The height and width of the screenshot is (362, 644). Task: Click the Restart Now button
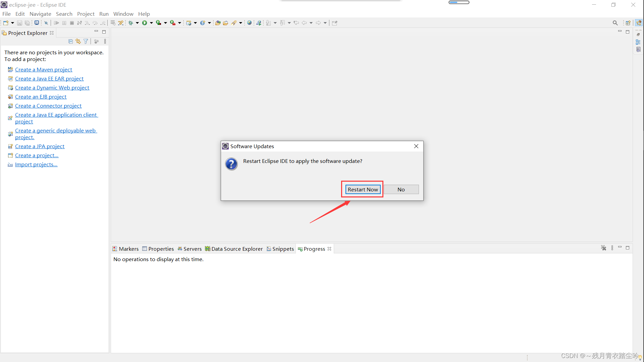click(363, 189)
